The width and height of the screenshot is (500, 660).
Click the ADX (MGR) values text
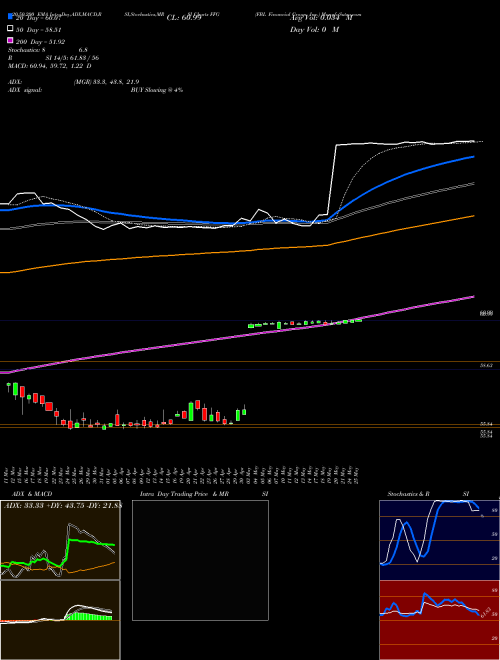coord(106,82)
